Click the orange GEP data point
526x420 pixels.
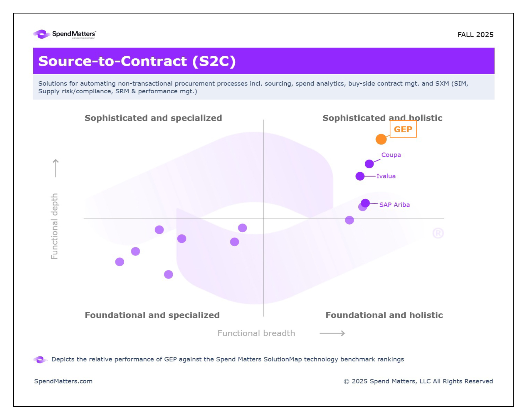pyautogui.click(x=381, y=139)
